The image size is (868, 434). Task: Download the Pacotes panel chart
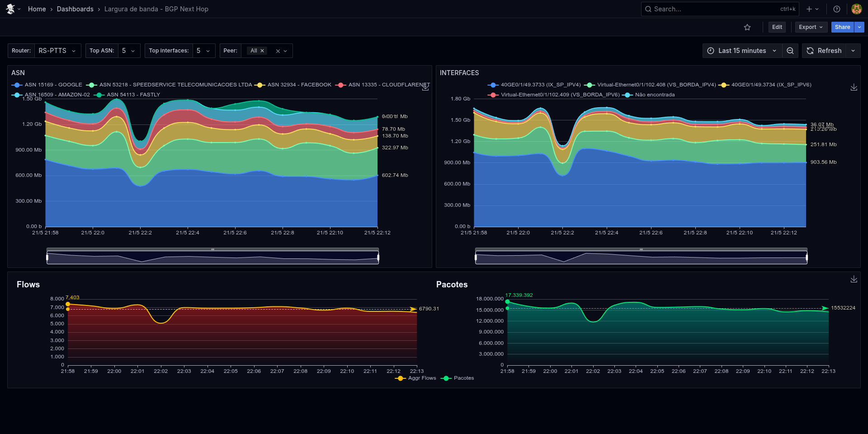(854, 279)
